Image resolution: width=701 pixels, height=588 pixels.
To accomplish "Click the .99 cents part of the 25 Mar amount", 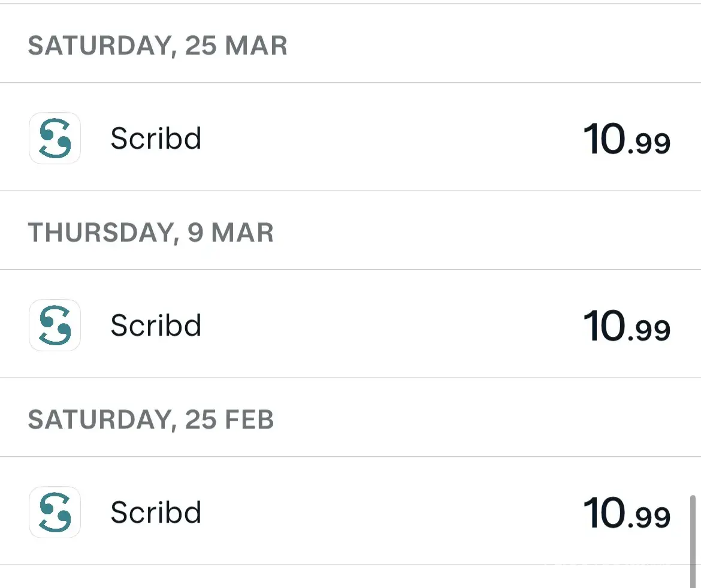I will (x=650, y=144).
